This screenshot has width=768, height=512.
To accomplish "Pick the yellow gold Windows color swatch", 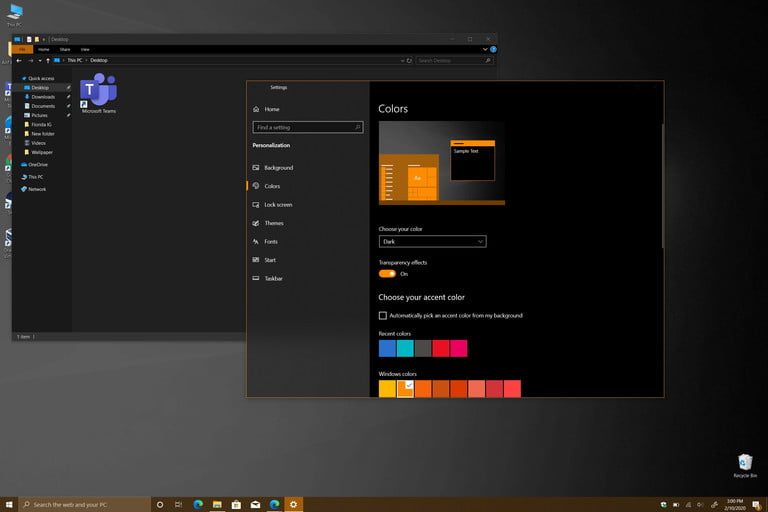I will pos(387,389).
